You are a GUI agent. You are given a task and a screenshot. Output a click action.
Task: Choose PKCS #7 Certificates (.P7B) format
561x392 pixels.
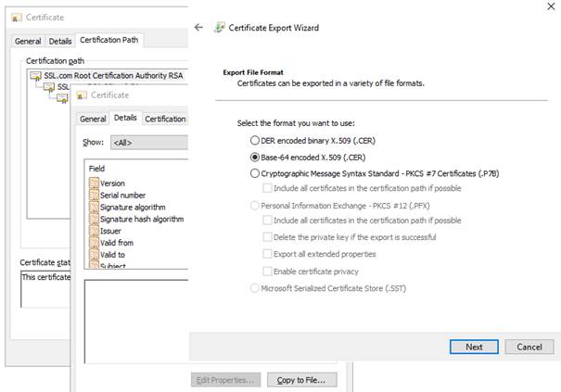pos(255,173)
